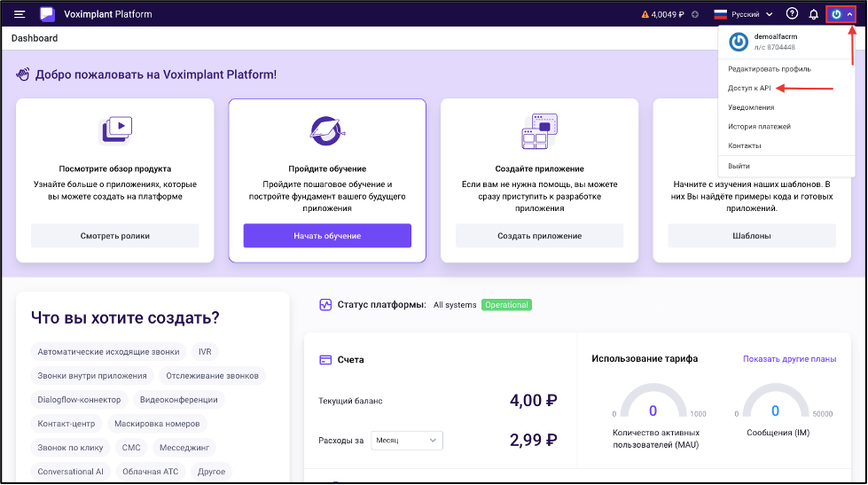This screenshot has width=868, height=485.
Task: Click the Создать приложение button
Action: (x=540, y=236)
